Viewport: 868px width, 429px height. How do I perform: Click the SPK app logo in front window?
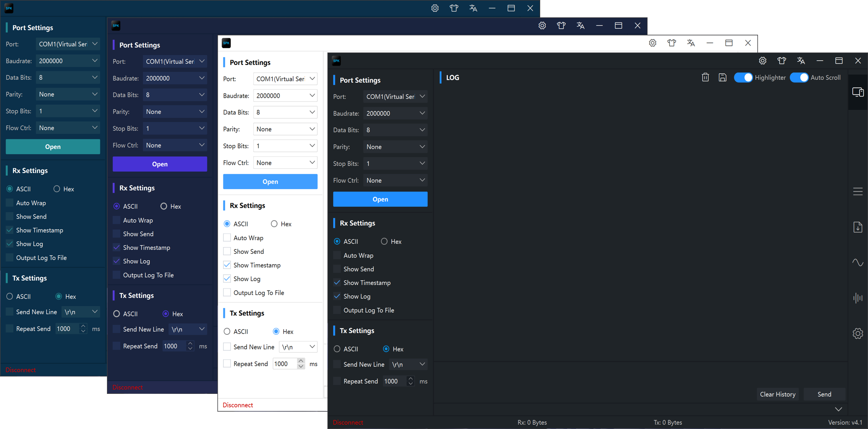point(336,61)
